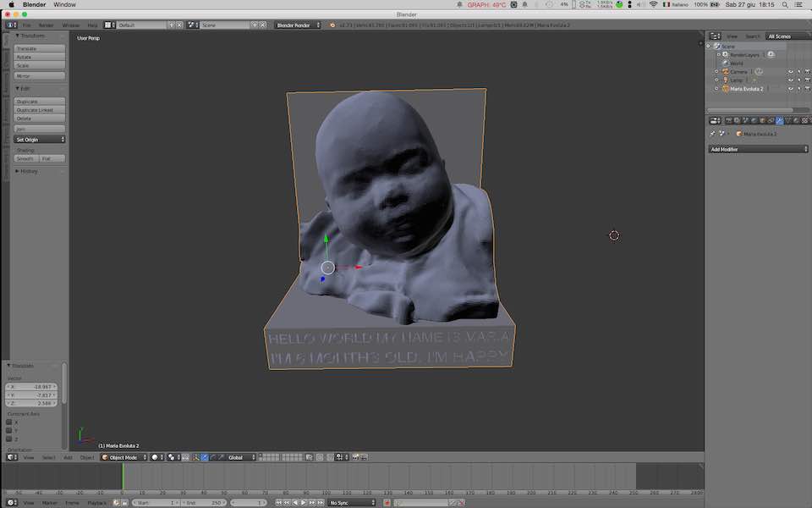Toggle selectability arrow for Camera

click(799, 71)
